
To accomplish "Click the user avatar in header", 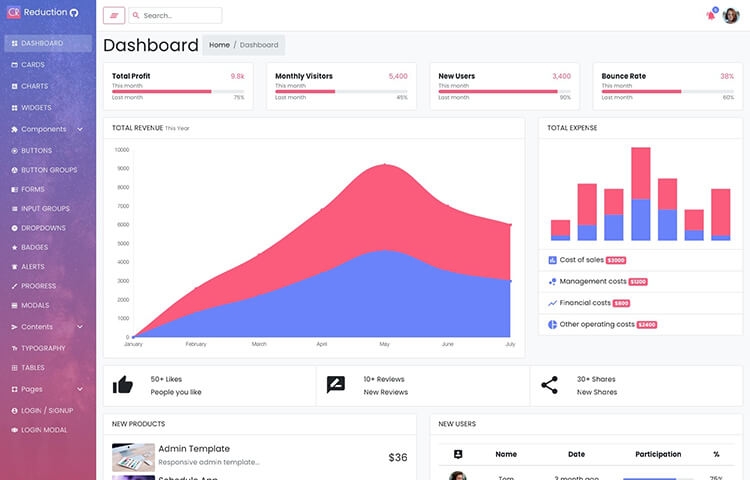I will point(731,15).
